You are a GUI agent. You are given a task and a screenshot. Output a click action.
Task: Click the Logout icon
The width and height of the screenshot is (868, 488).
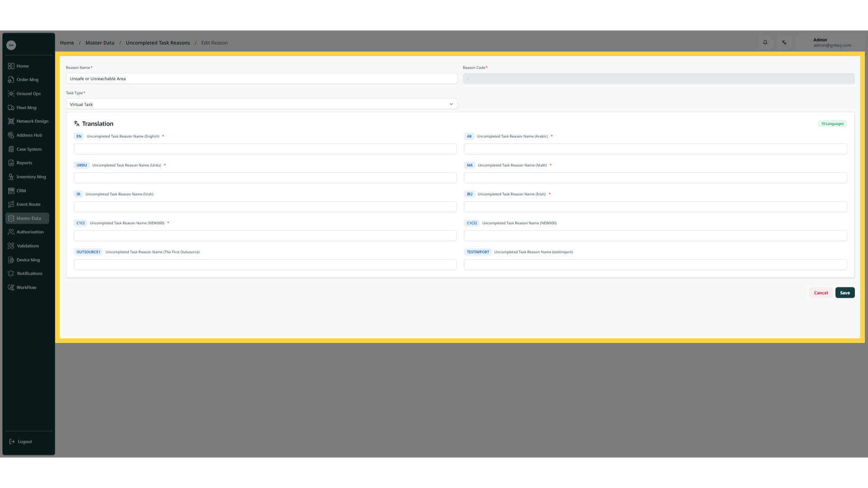tap(12, 441)
